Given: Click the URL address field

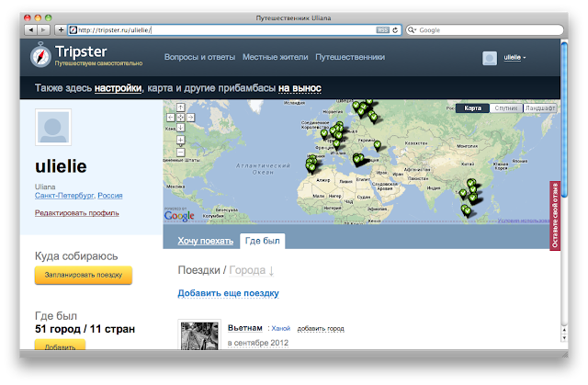Looking at the screenshot, I should (x=234, y=30).
